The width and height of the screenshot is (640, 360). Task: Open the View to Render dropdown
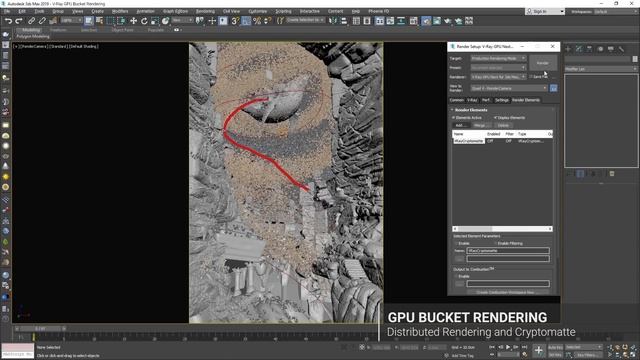point(509,88)
